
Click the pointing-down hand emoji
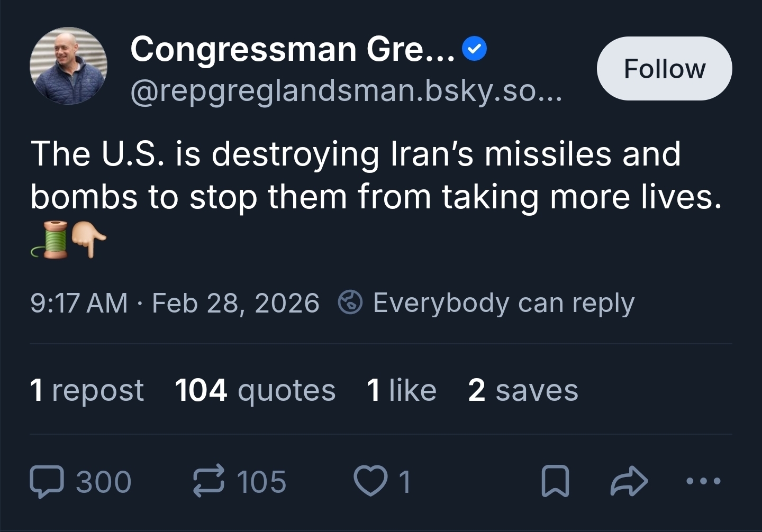coord(88,240)
